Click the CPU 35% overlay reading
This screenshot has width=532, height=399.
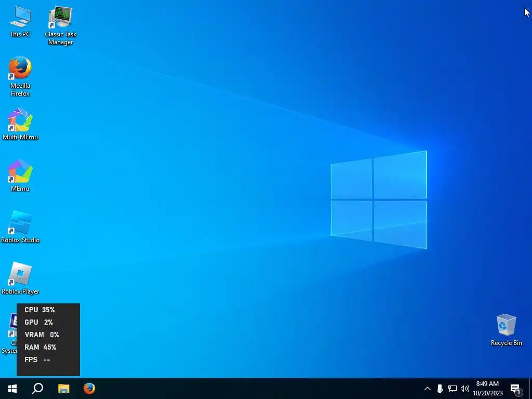[39, 310]
